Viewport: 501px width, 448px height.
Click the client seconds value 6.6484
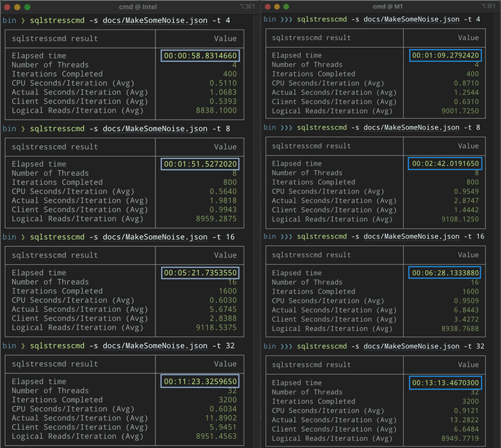coord(466,429)
